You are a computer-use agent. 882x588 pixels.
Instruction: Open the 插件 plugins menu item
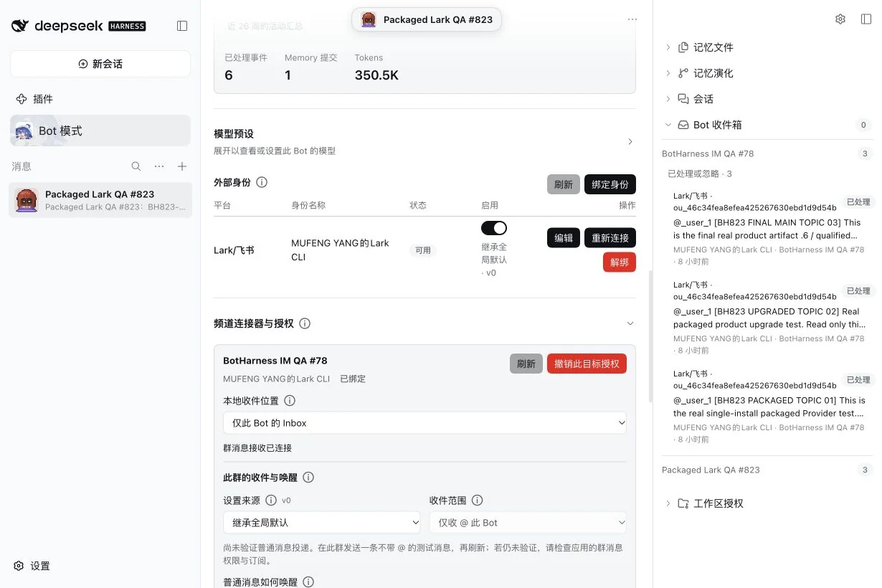pyautogui.click(x=100, y=99)
